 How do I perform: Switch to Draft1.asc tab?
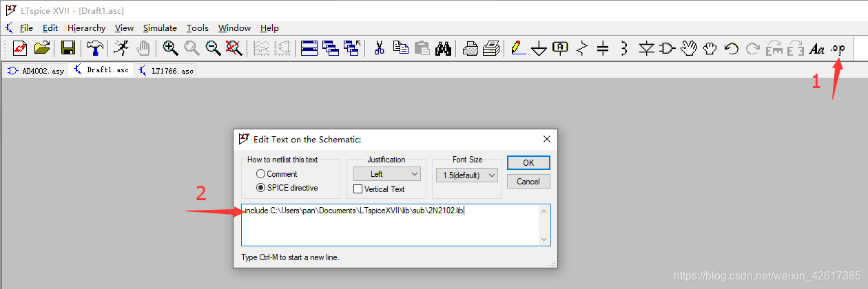(x=101, y=70)
